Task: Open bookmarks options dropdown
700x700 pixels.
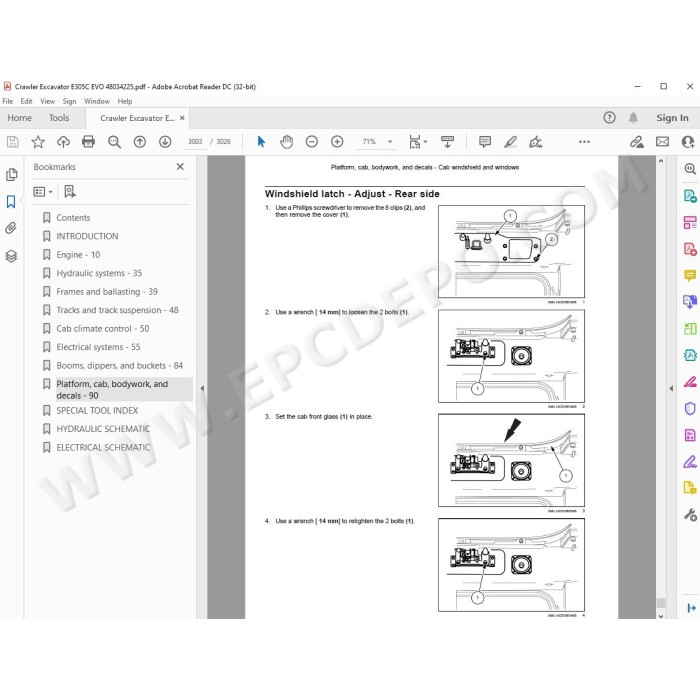Action: click(43, 192)
